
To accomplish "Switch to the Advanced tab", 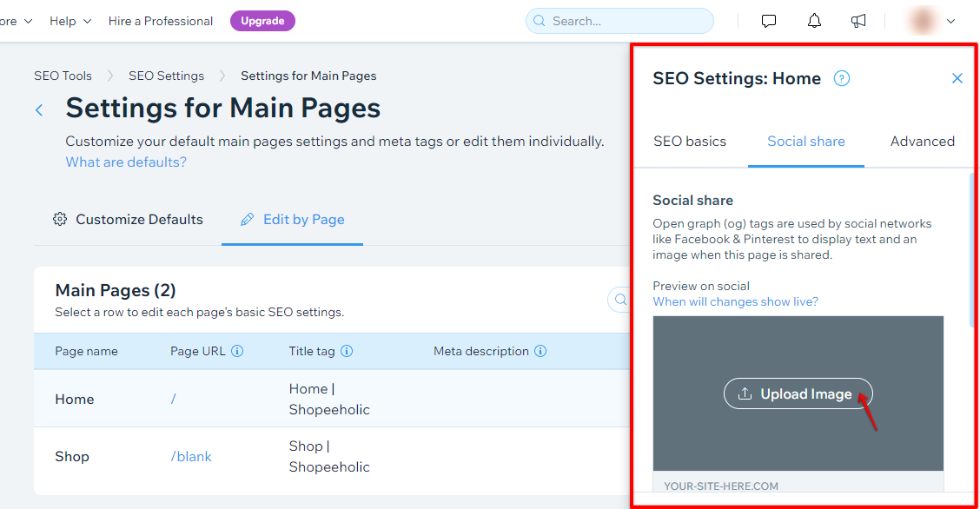I will point(922,142).
